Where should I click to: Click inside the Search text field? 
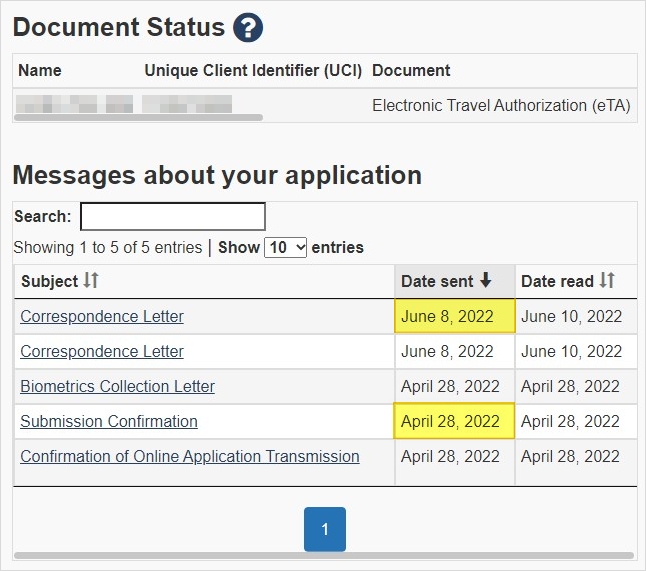click(173, 216)
